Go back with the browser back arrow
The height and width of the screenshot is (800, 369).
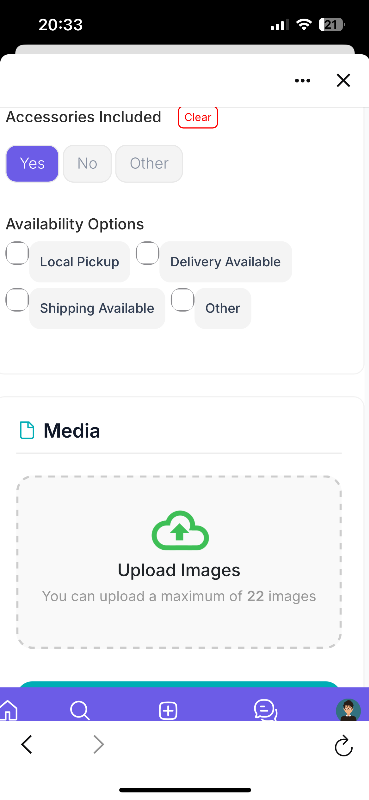click(27, 745)
